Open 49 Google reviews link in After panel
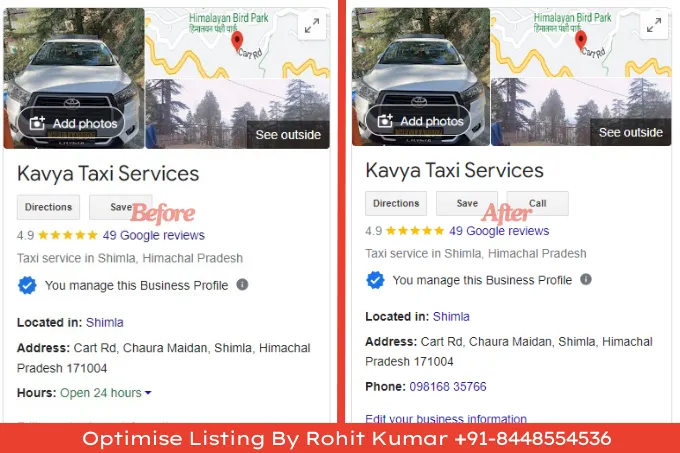The height and width of the screenshot is (453, 680). 499,231
